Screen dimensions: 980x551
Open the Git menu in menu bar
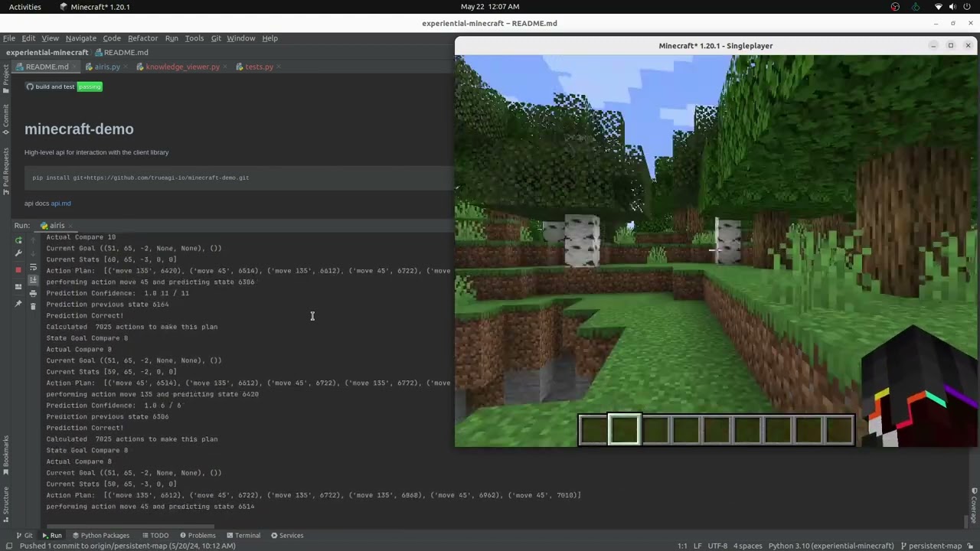coord(216,38)
